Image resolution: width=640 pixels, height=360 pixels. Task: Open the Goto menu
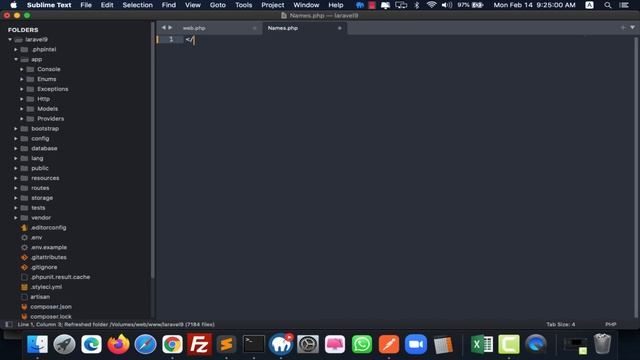click(218, 5)
